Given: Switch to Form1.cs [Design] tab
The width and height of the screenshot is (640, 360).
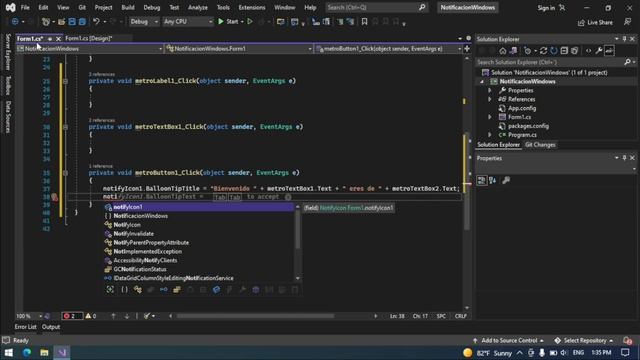Looking at the screenshot, I should click(89, 38).
